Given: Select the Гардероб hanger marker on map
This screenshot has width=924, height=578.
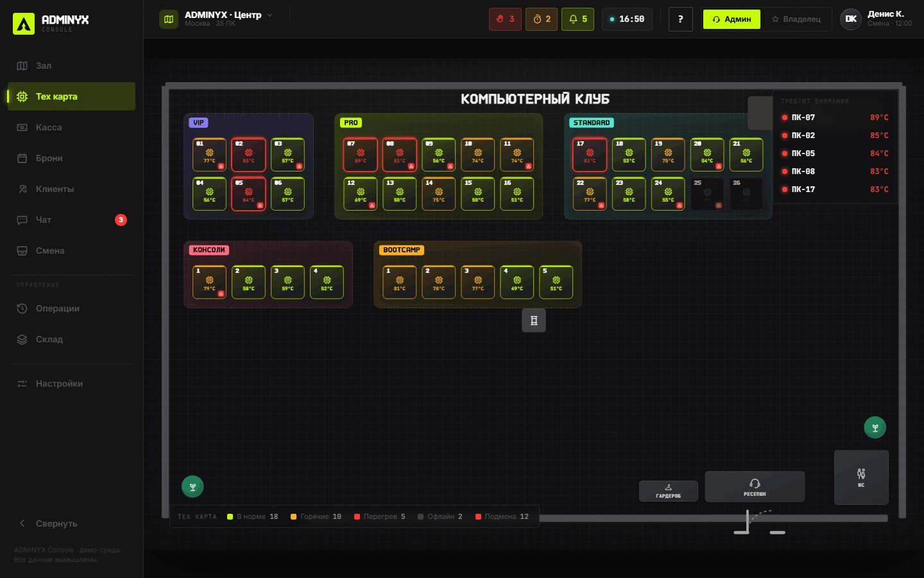Looking at the screenshot, I should pyautogui.click(x=669, y=491).
